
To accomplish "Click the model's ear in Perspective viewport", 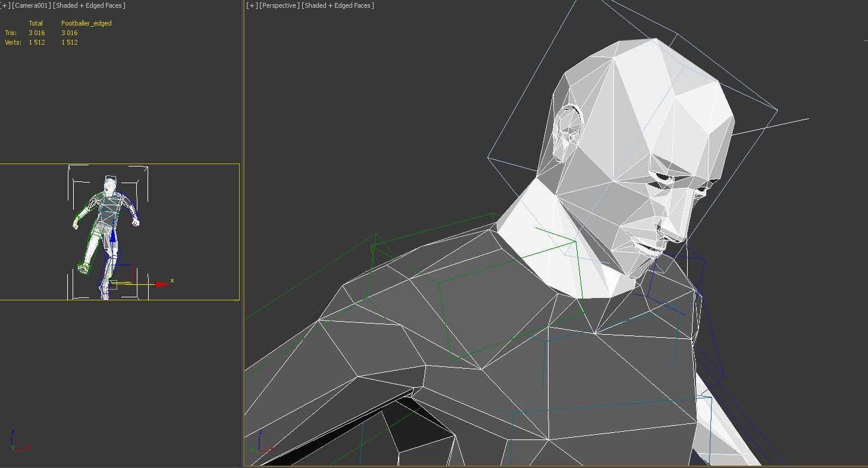I will tap(569, 133).
